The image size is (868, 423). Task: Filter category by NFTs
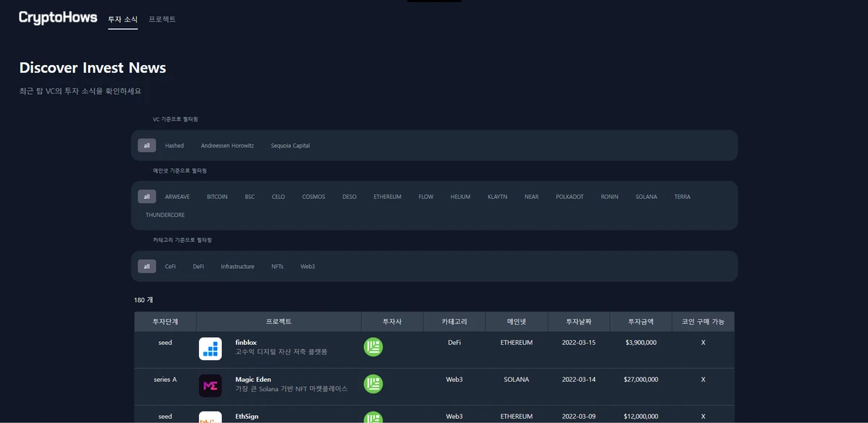(277, 266)
